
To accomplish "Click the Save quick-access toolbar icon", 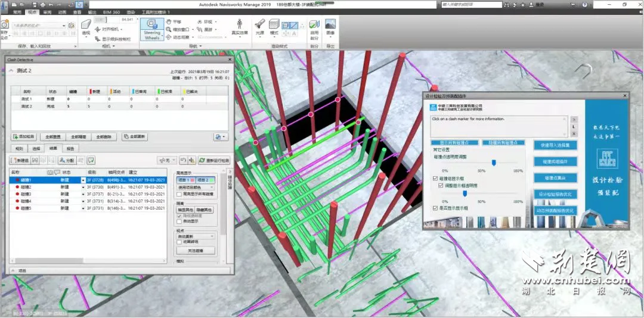I will point(34,5).
